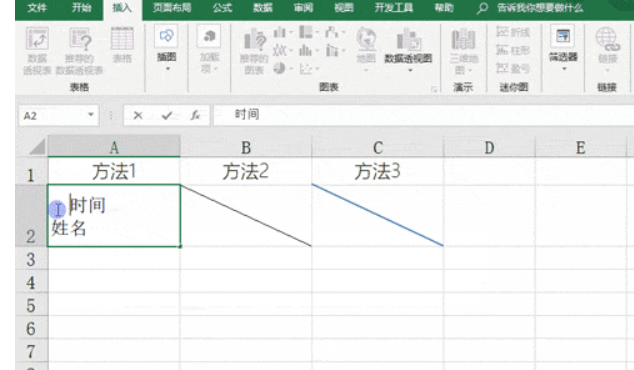
Task: Switch to the Data (数据) tab
Action: coord(263,8)
